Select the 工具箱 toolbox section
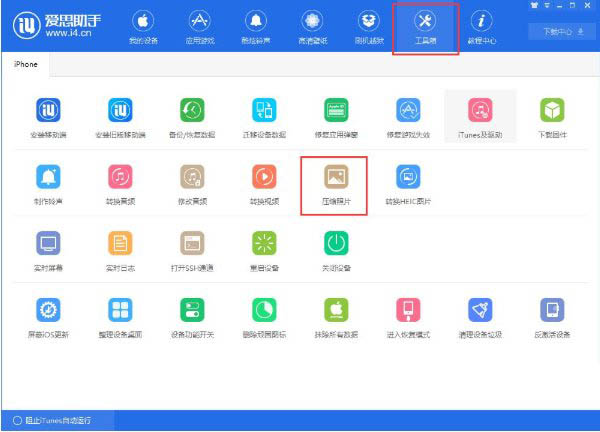The image size is (600, 432). click(x=425, y=28)
